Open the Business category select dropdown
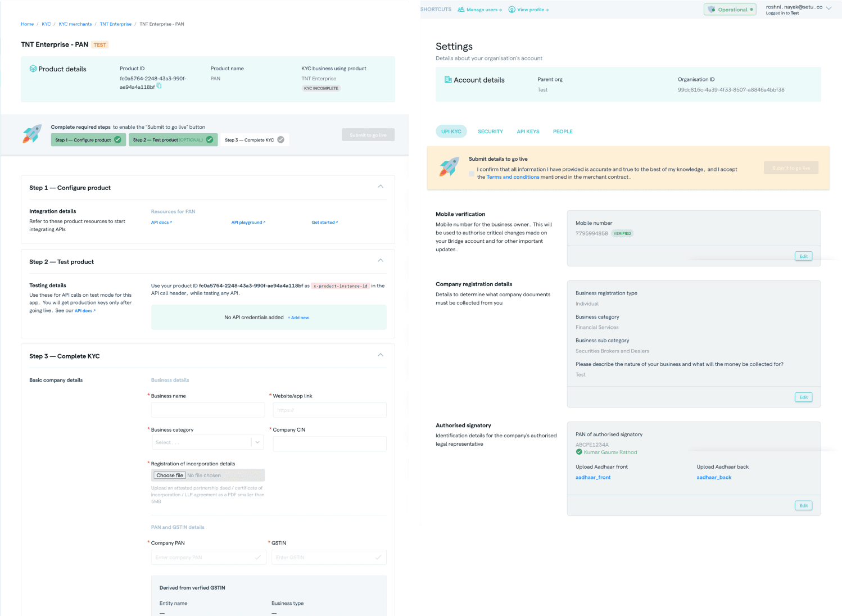This screenshot has width=842, height=616. (x=207, y=442)
